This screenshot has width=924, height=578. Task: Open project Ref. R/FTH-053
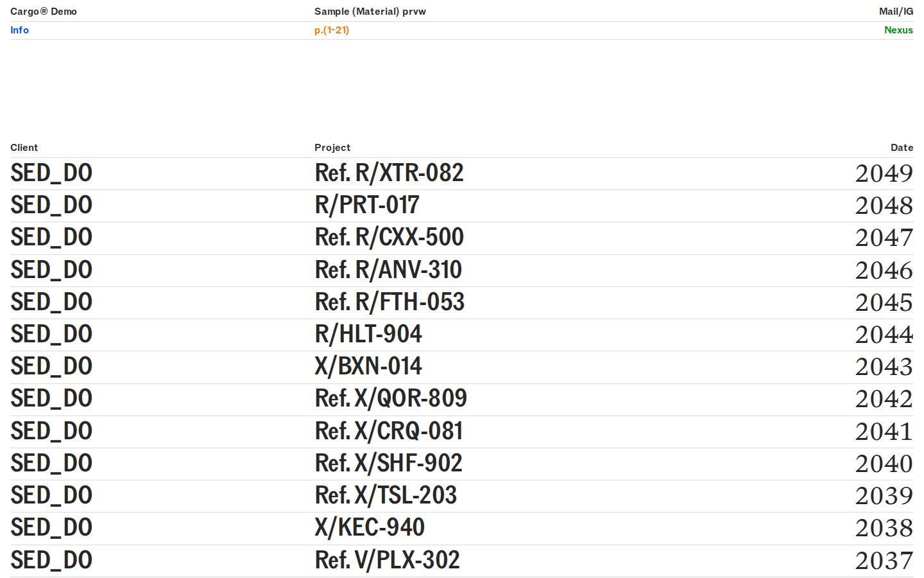[389, 302]
